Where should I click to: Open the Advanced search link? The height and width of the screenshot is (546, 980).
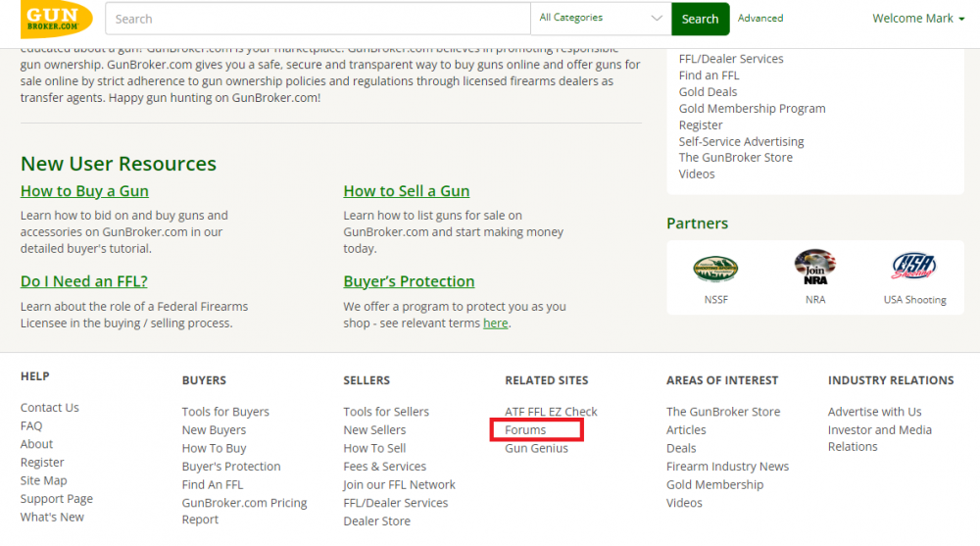760,19
